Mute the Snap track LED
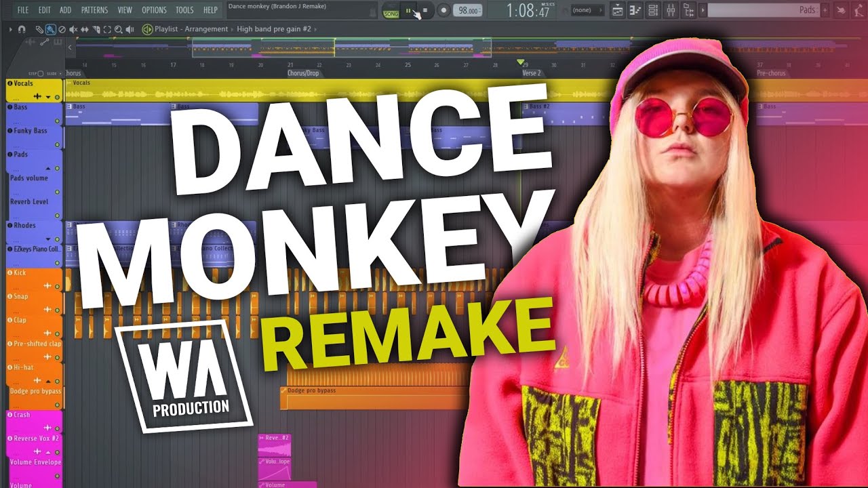This screenshot has width=868, height=488. click(57, 310)
